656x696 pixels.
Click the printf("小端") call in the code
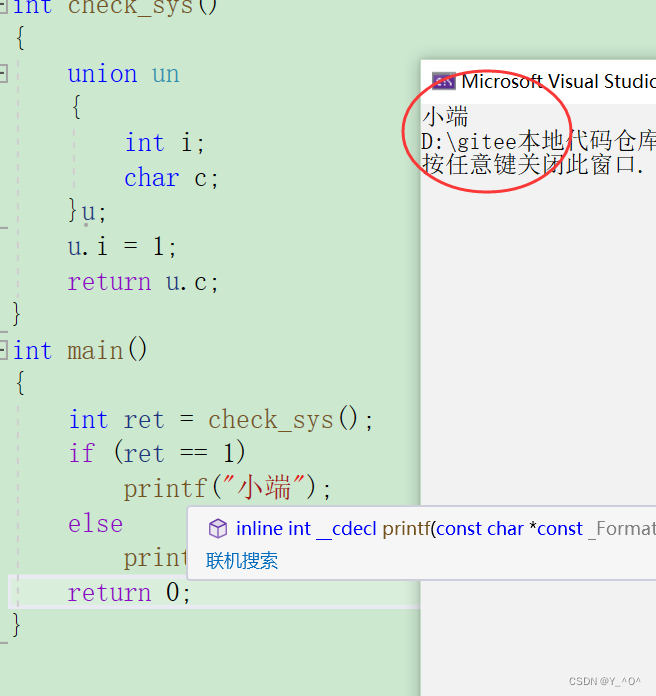coord(227,489)
